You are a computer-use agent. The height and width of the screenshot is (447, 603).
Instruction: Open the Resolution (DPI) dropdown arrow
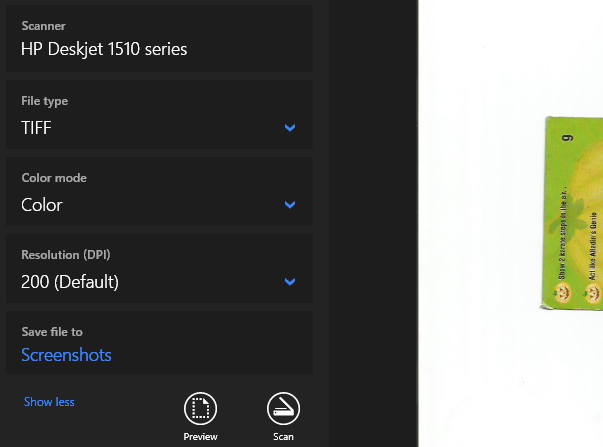tap(290, 282)
